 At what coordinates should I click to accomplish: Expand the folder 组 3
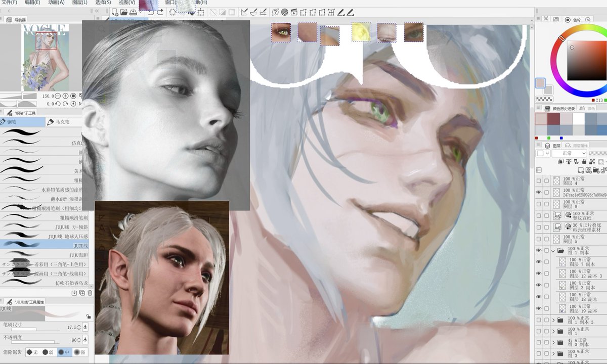(x=553, y=354)
